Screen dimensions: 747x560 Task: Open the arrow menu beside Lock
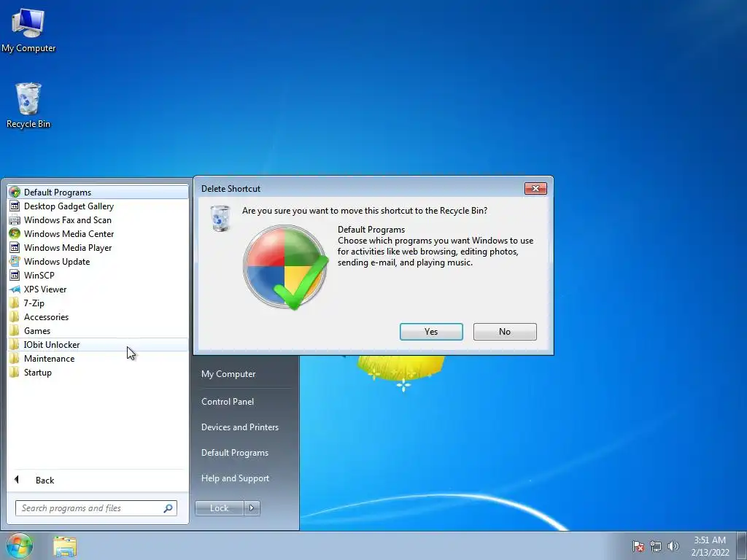tap(252, 508)
